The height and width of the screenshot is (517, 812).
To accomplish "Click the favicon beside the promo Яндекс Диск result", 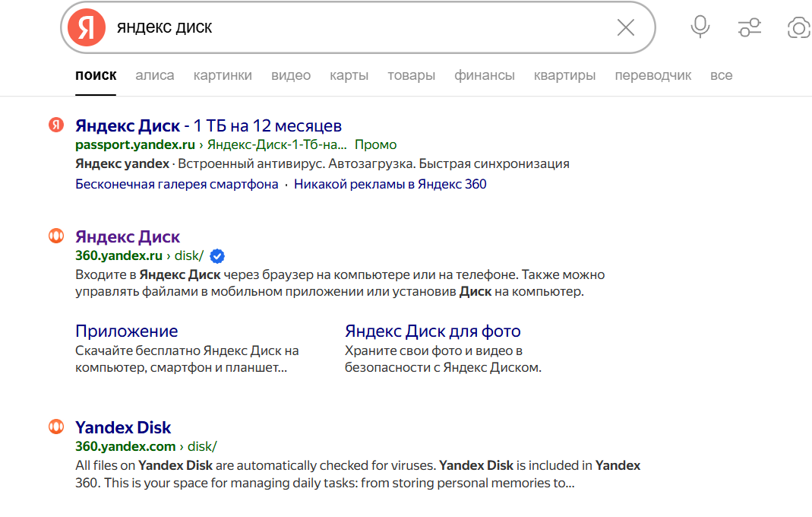I will click(56, 125).
